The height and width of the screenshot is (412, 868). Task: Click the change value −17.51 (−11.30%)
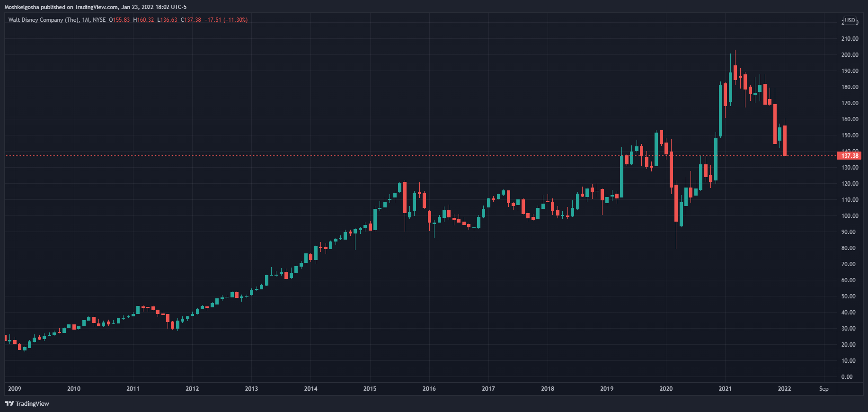click(226, 20)
